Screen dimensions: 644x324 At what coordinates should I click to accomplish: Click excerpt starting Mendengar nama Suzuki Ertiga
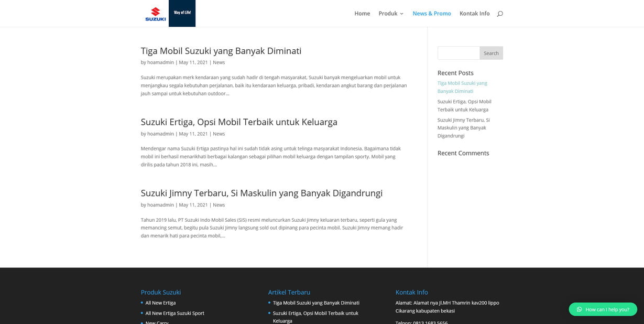point(271,156)
